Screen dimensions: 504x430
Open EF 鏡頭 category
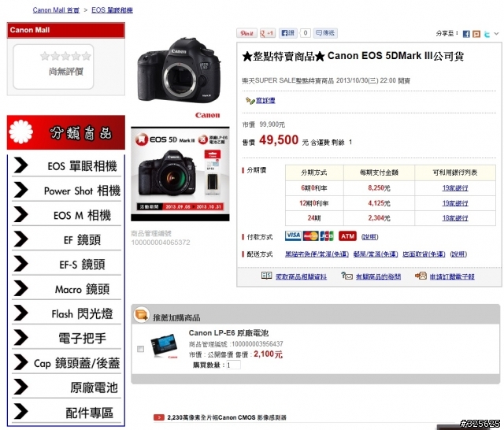66,239
